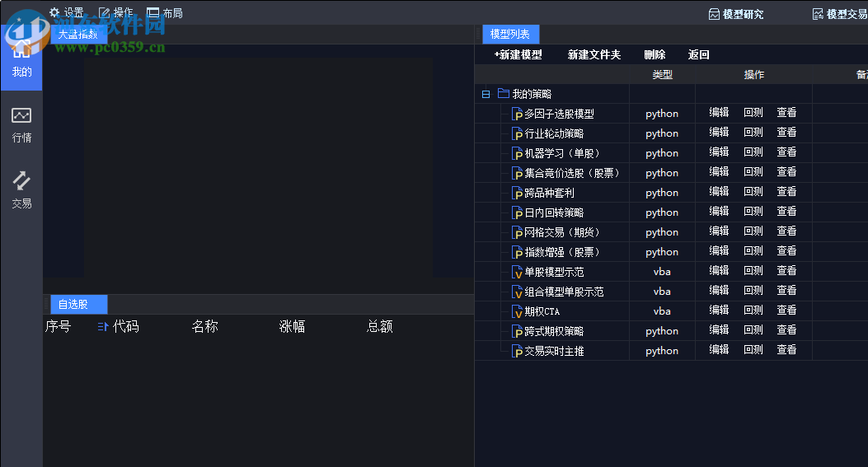This screenshot has height=467, width=868.
Task: Click the vba file icon of 单股模型示范
Action: 518,273
